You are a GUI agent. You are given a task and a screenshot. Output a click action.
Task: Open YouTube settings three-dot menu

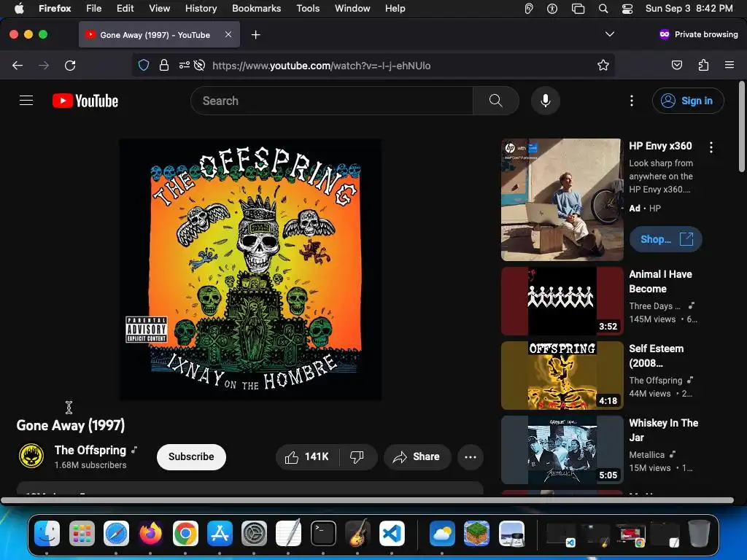[632, 101]
